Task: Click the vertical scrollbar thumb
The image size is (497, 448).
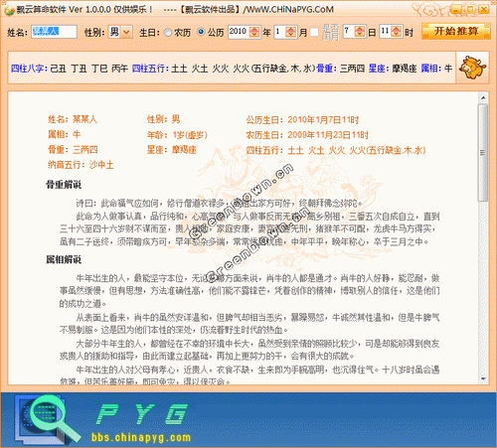Action: pyautogui.click(x=483, y=152)
